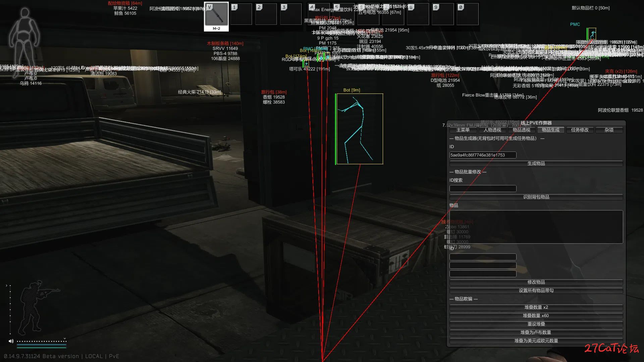
Task: Select quick slot 5
Action: pos(343,14)
